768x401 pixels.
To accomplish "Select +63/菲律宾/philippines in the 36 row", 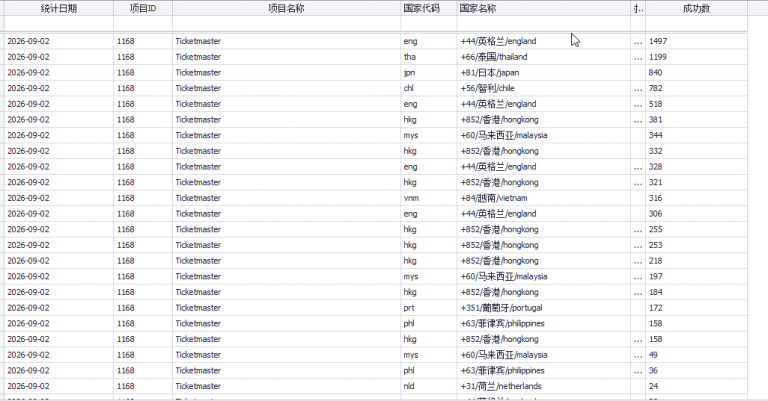I will (x=544, y=370).
